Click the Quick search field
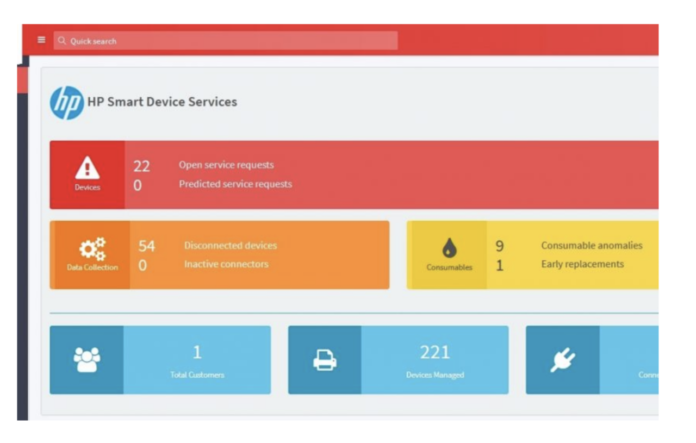Viewport: 696px width, 443px height. tap(225, 40)
